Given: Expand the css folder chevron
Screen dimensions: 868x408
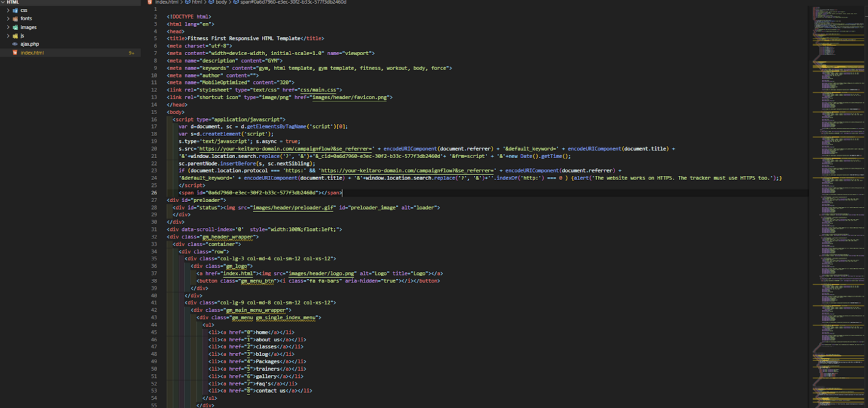Looking at the screenshot, I should [8, 10].
